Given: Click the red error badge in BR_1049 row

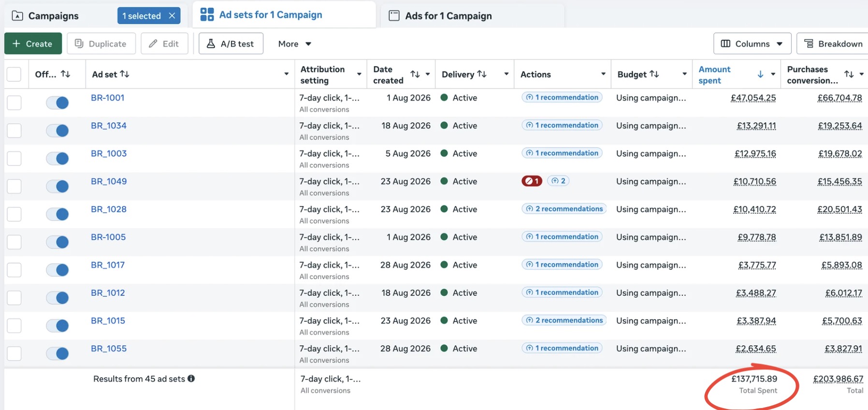Looking at the screenshot, I should point(532,181).
